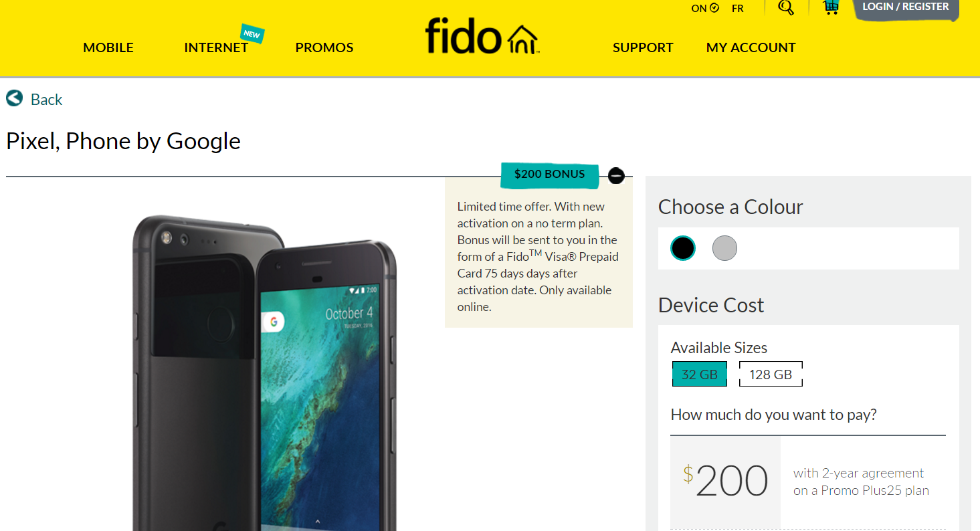
Task: Select the 128 GB size option
Action: click(771, 375)
